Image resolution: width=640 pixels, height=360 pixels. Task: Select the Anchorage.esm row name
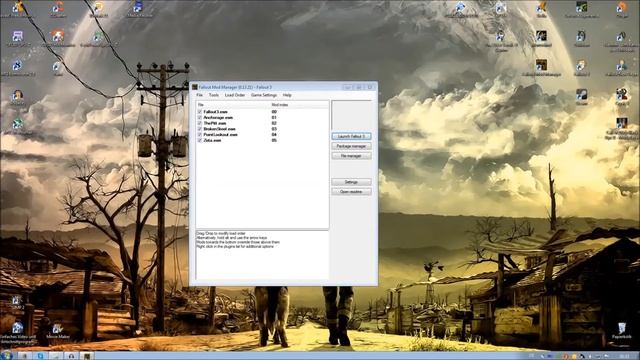pyautogui.click(x=218, y=117)
